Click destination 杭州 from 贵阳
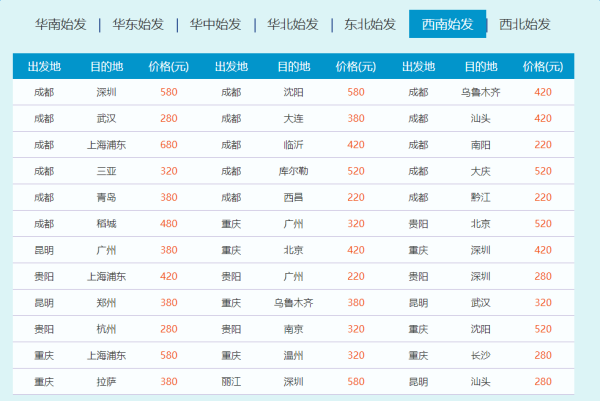 tap(106, 329)
